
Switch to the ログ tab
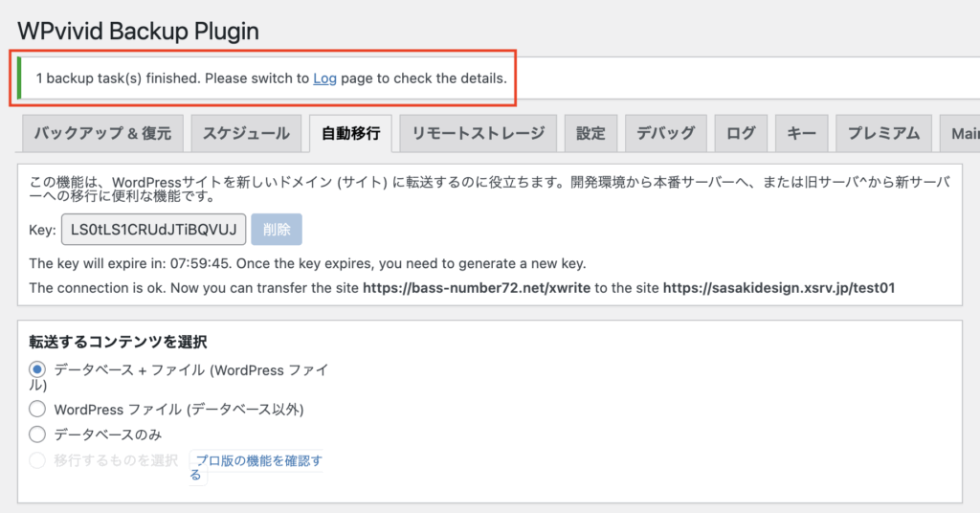741,133
